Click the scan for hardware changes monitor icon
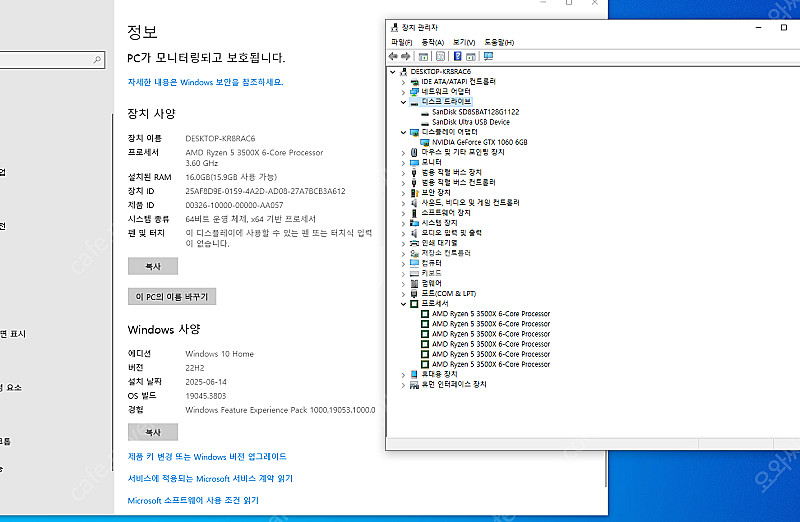The width and height of the screenshot is (800, 522). point(488,56)
